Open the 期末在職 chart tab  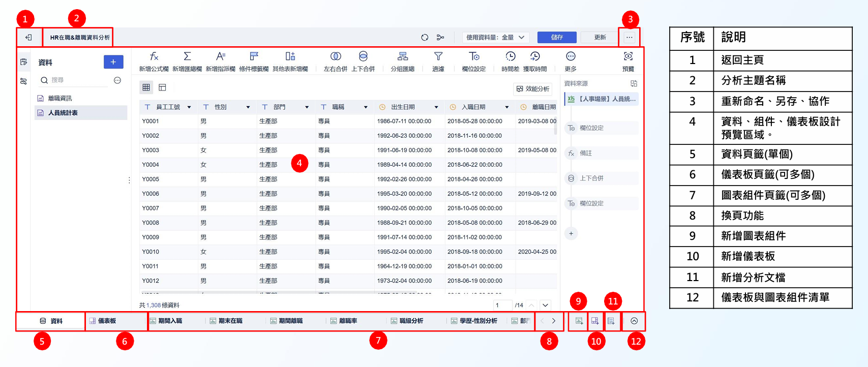[226, 321]
